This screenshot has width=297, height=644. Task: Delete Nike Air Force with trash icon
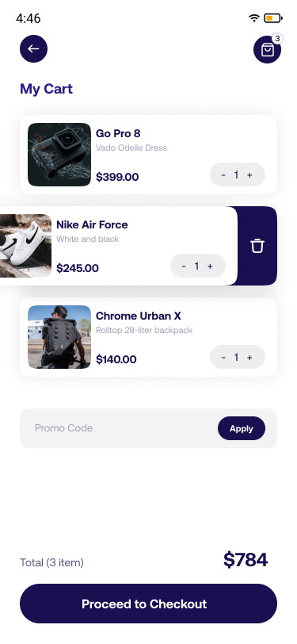click(257, 246)
